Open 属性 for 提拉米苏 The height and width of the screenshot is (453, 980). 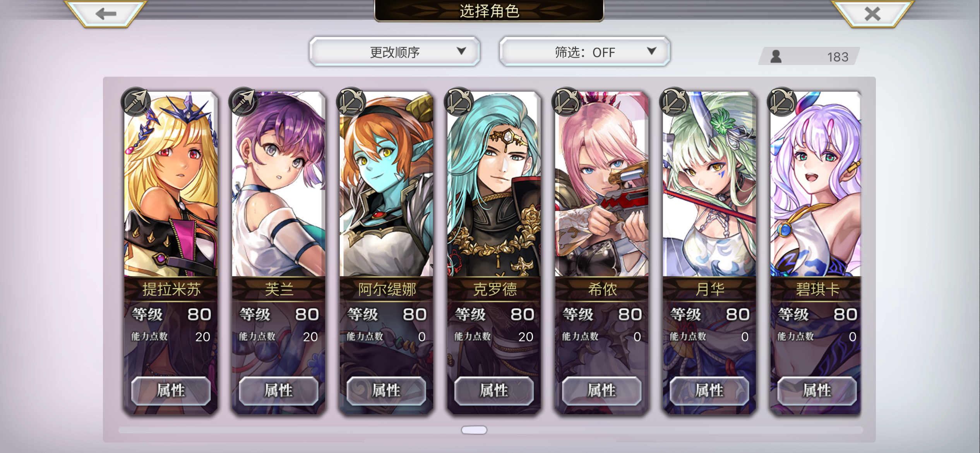(x=171, y=390)
